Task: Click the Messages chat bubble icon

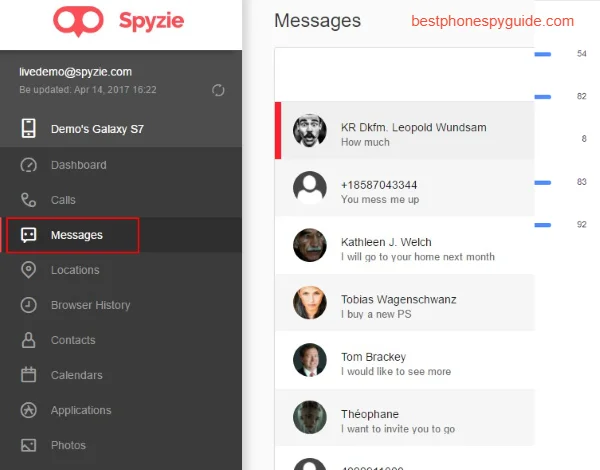Action: (29, 235)
